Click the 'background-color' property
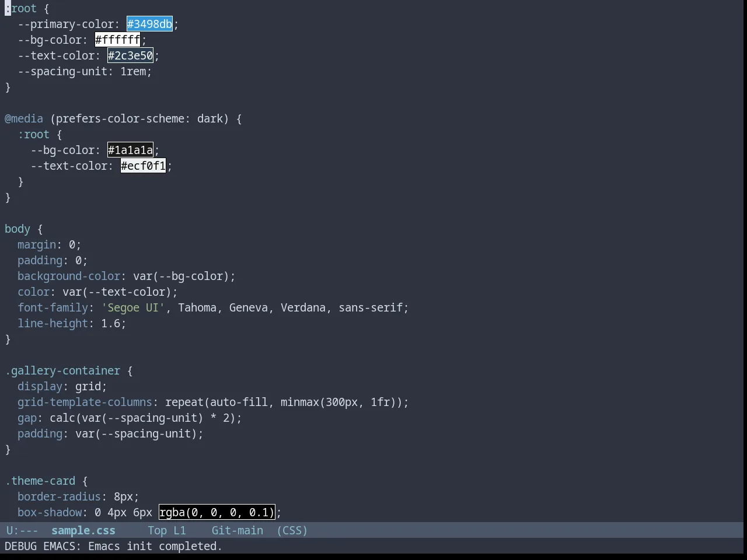Screen dimensions: 747x560 point(69,276)
